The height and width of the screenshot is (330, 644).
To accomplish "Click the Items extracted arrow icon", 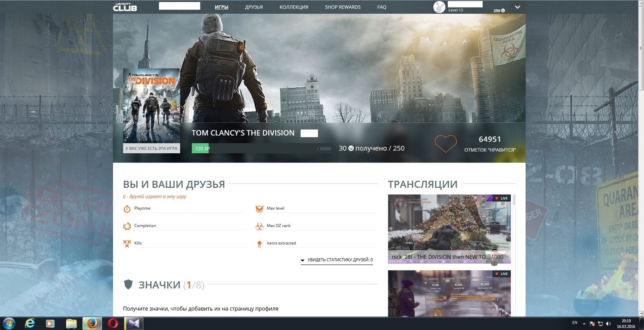I will [x=259, y=243].
